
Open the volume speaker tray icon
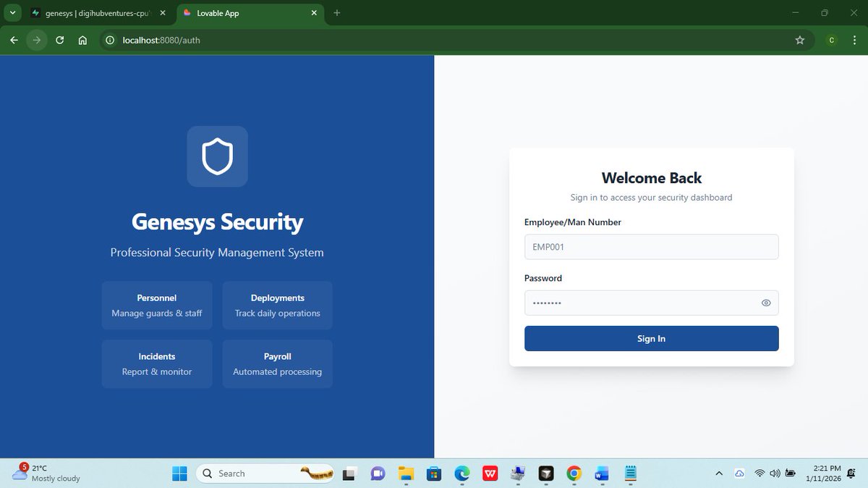tap(775, 474)
